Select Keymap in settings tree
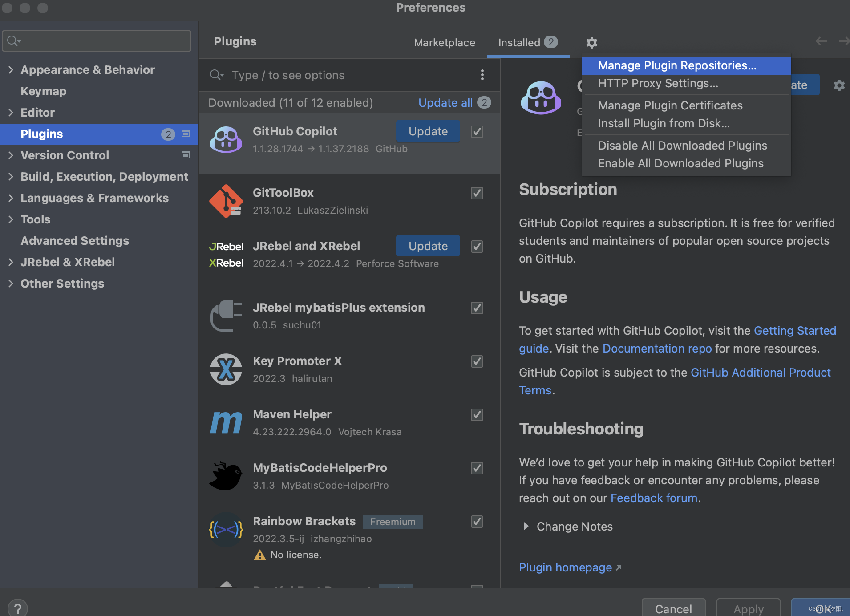This screenshot has height=616, width=850. click(x=44, y=91)
